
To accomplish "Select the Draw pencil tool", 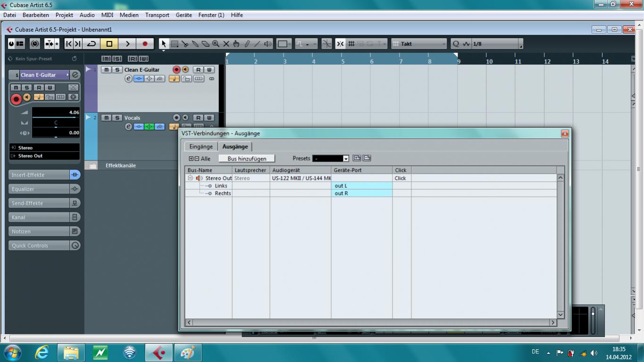I will point(247,44).
